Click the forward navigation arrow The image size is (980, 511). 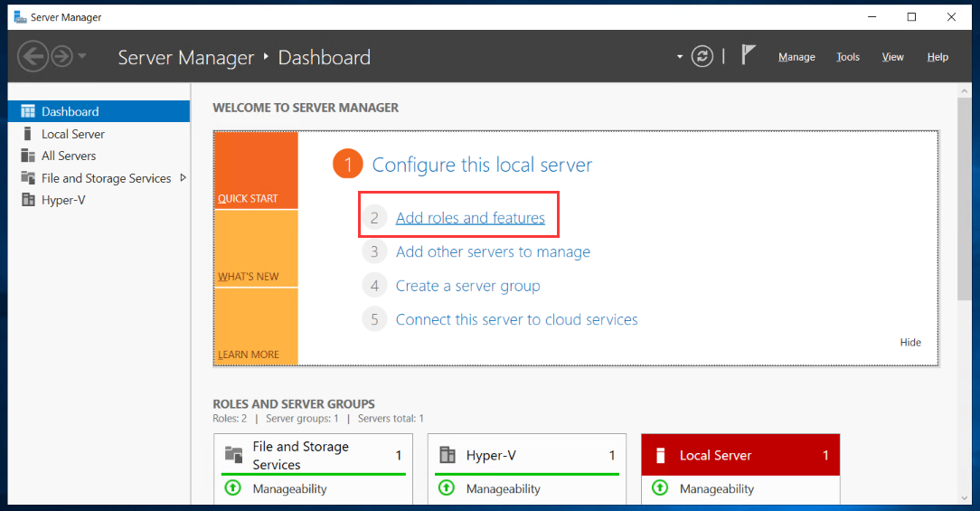coord(61,56)
